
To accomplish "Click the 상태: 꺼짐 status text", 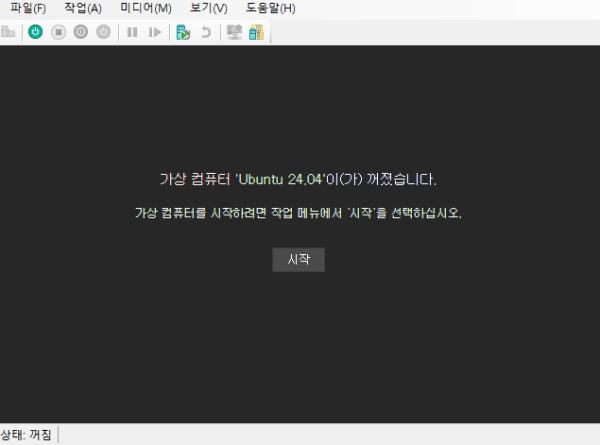I will point(26,435).
